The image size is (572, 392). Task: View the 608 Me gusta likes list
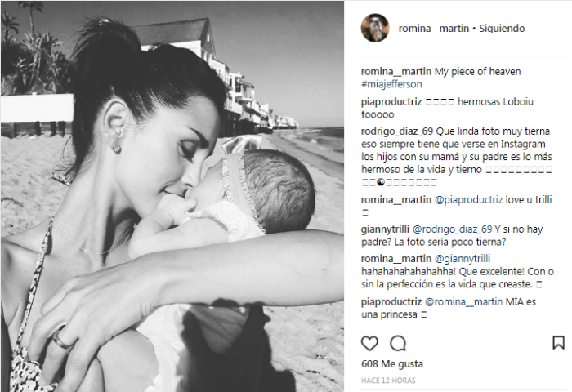coord(392,364)
